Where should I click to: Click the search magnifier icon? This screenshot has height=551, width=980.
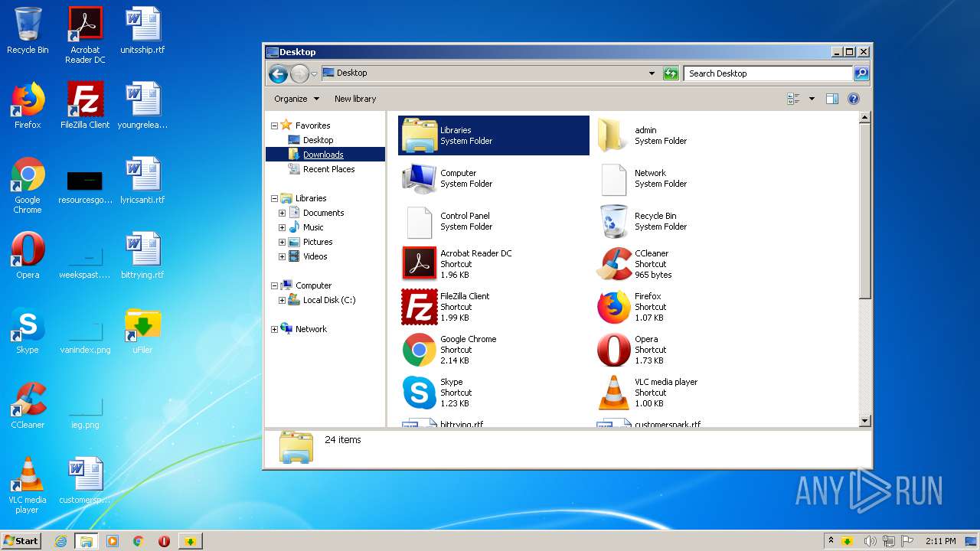pyautogui.click(x=861, y=73)
